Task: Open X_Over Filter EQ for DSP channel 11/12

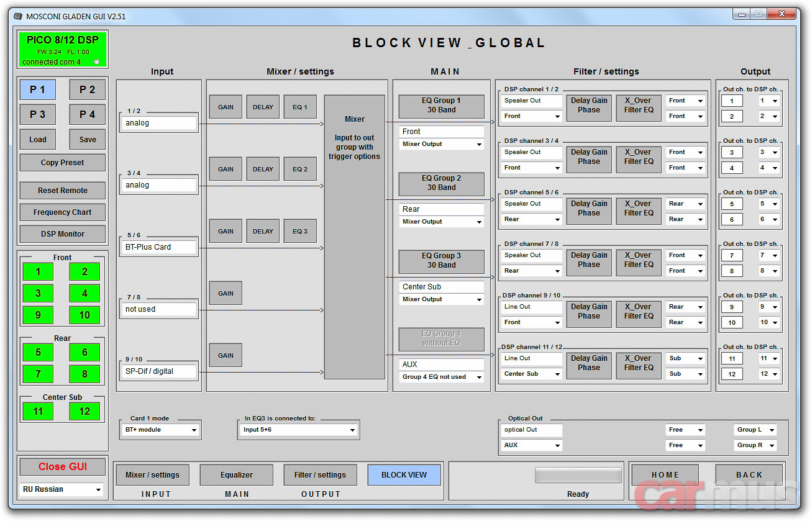Action: click(x=639, y=366)
